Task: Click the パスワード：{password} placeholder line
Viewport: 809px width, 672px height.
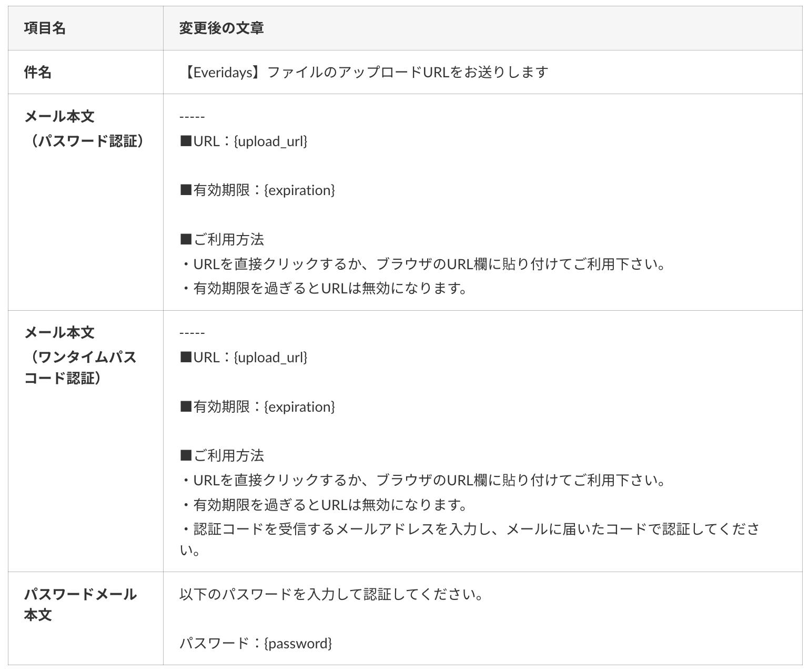Action: pyautogui.click(x=256, y=643)
